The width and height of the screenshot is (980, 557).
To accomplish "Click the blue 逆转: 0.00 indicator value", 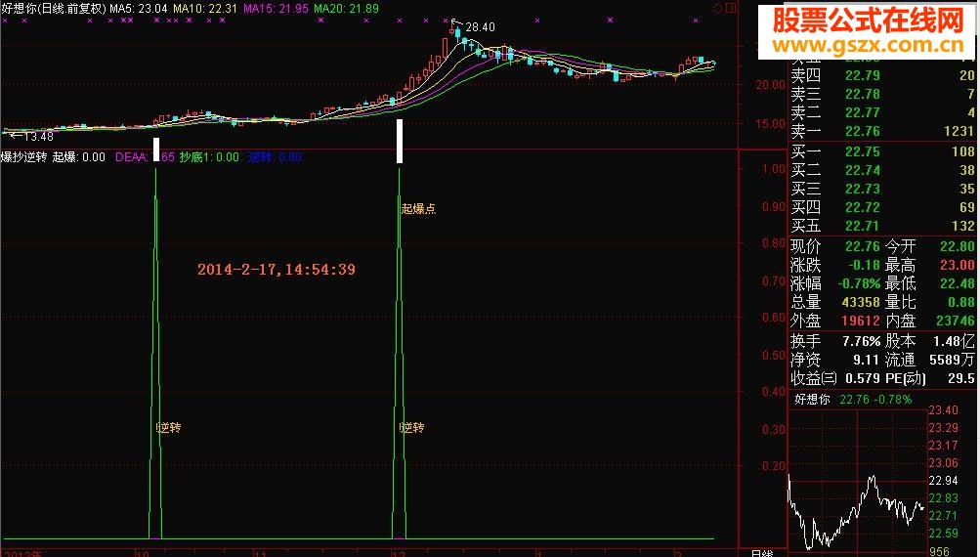I will (275, 157).
